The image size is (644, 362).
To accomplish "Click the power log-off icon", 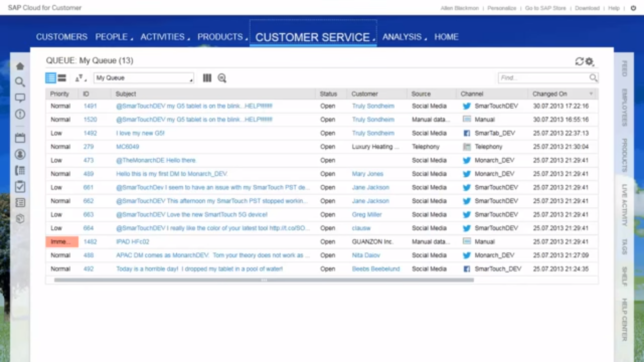I will (633, 8).
